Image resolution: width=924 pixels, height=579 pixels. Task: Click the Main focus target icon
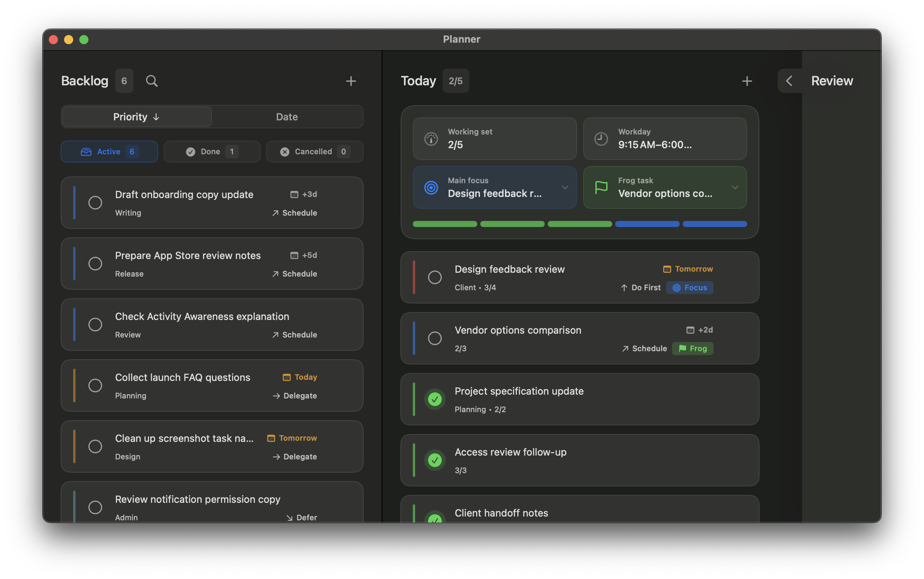point(431,188)
